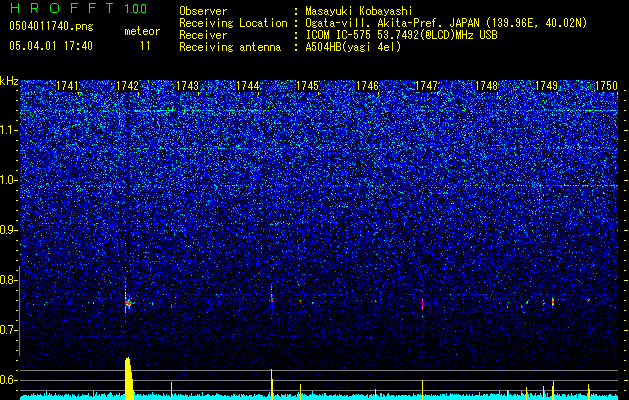
Task: Click the 'Receiving antenna' label
Action: click(x=230, y=47)
